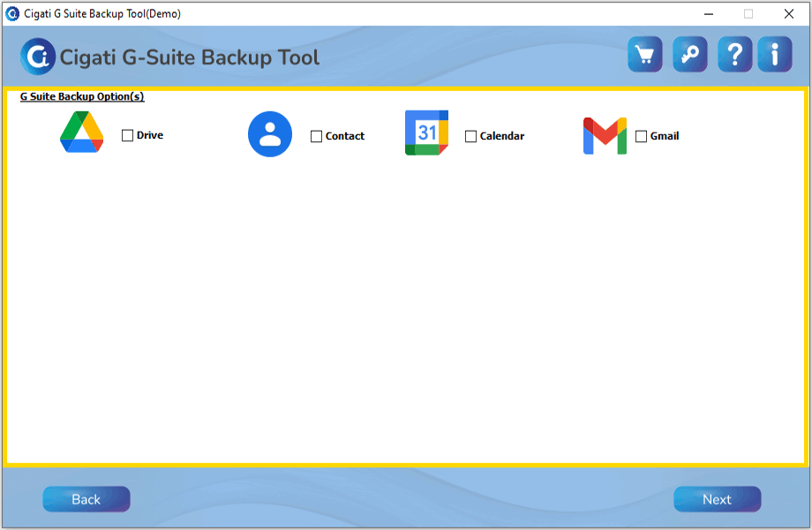Close the Cigati backup tool window
This screenshot has width=812, height=530.
point(788,13)
